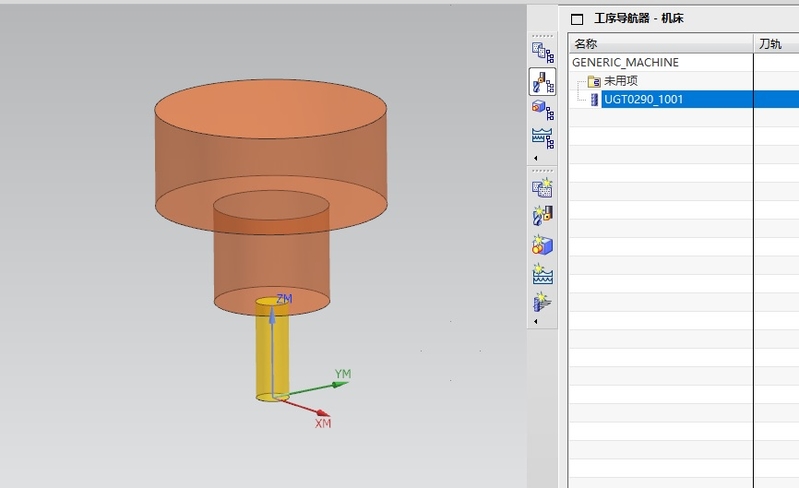Select the Machine Tool View icon
The image size is (799, 488).
pos(542,81)
